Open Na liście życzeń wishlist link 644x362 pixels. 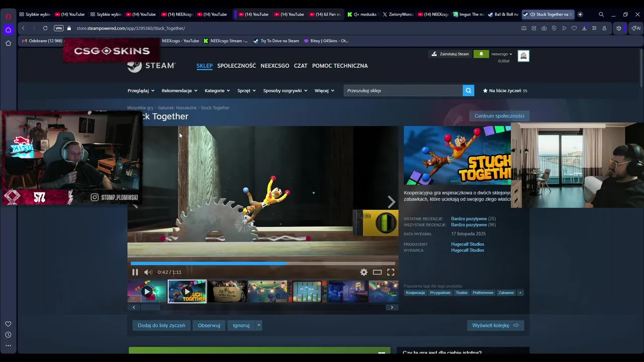tap(505, 90)
